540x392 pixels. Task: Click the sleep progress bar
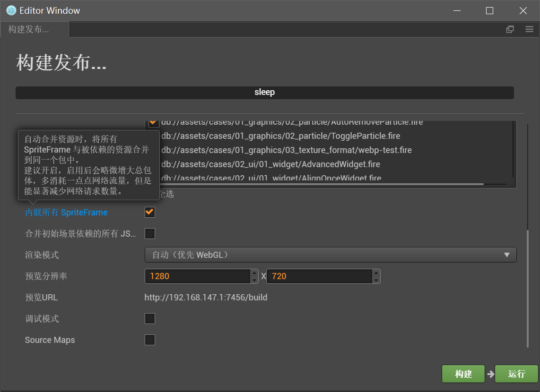264,93
